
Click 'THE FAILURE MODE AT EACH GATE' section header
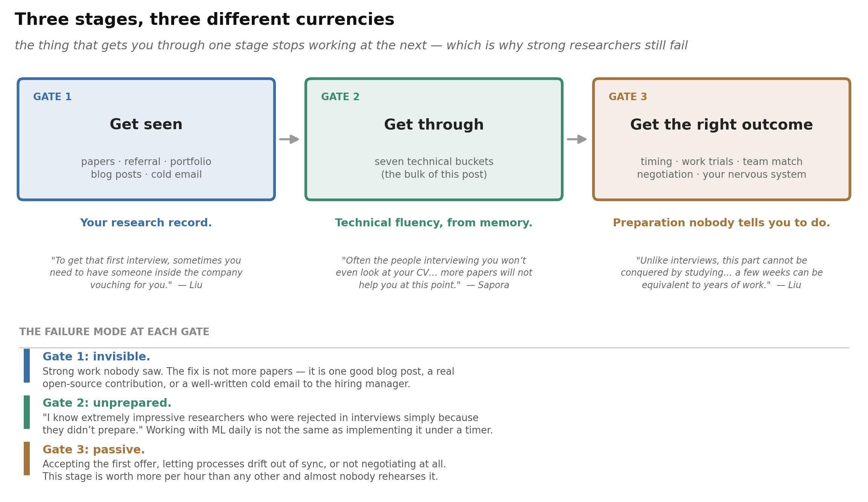point(114,332)
